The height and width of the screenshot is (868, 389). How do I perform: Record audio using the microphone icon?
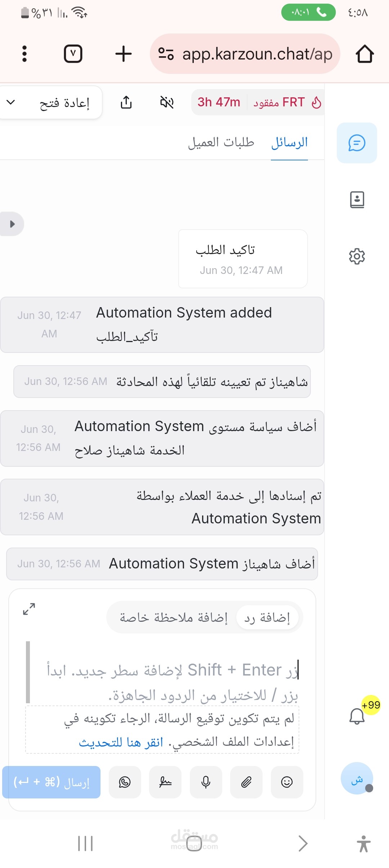click(206, 782)
